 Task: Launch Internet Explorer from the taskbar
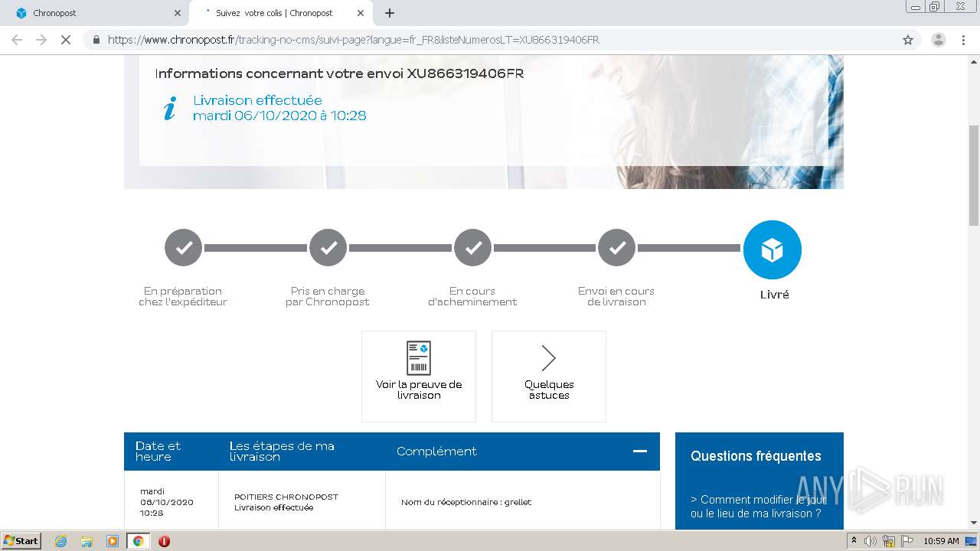(61, 541)
